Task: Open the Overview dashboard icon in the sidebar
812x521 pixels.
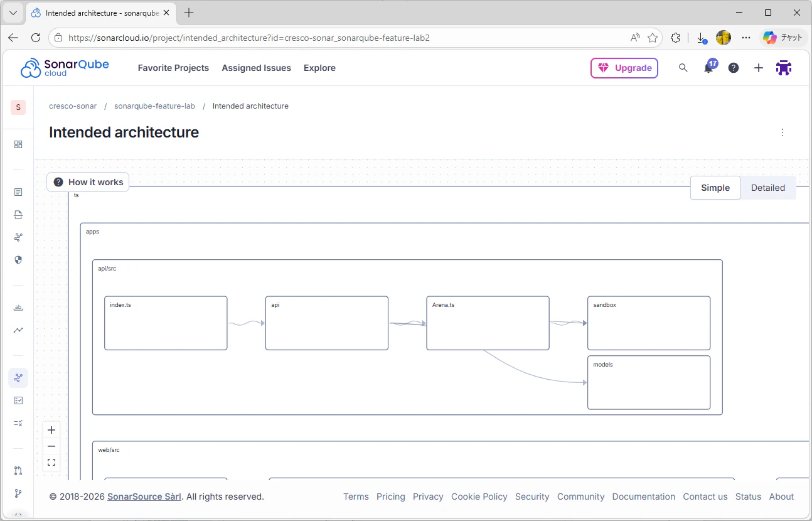Action: coord(18,144)
